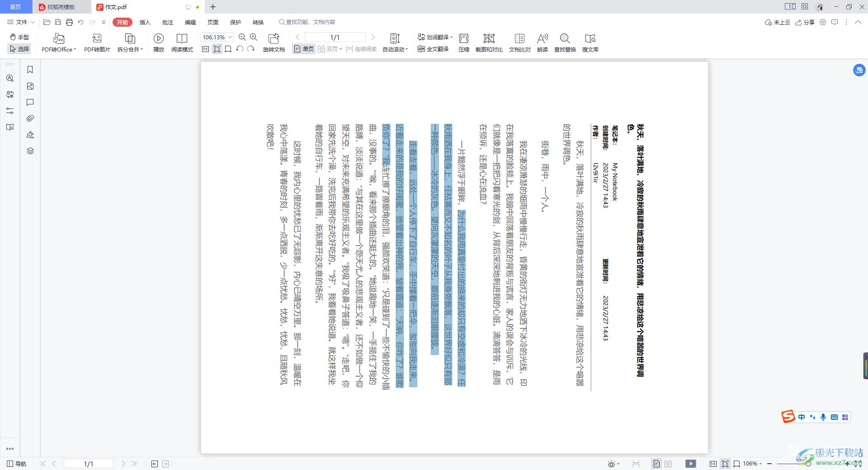Toggle the 导航 navigation pane
The width and height of the screenshot is (868, 470).
coord(17,464)
